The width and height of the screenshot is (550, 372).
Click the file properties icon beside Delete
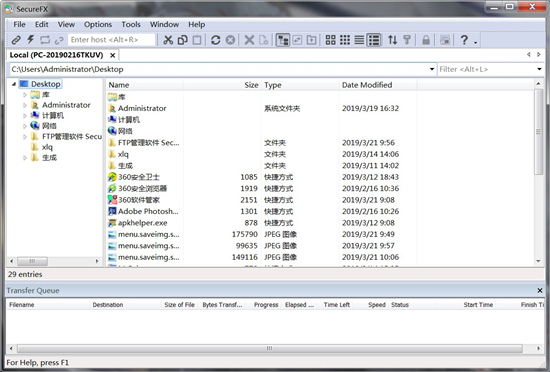coord(264,40)
